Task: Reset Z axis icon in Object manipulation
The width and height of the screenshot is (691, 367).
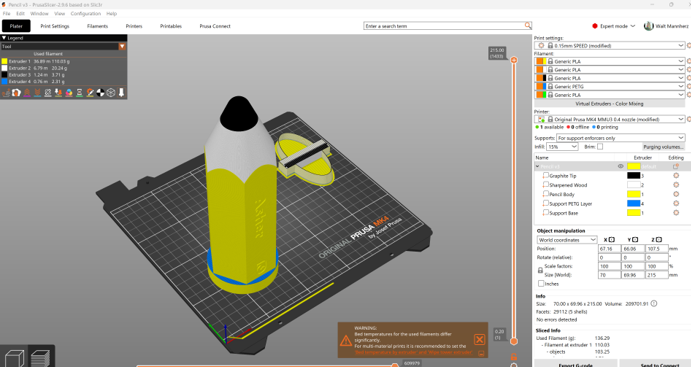Action: coord(658,240)
